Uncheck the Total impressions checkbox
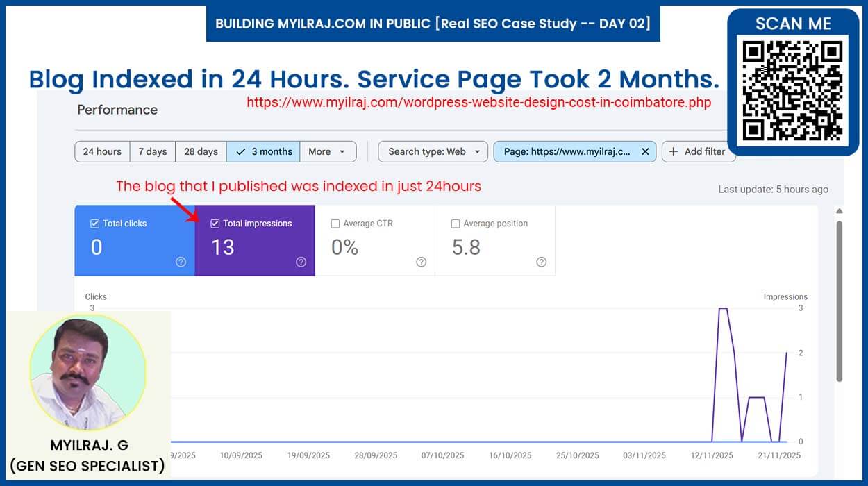 tap(215, 223)
